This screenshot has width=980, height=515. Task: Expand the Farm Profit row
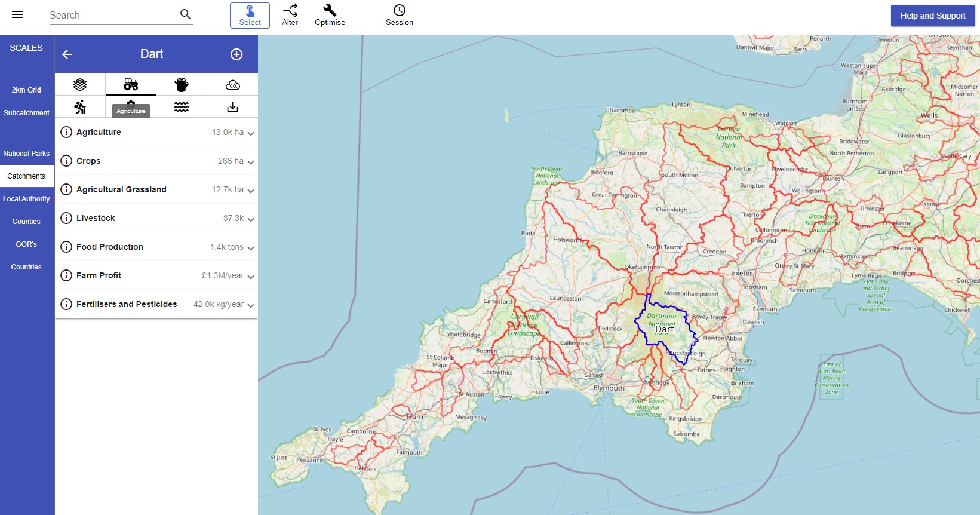[x=250, y=277]
